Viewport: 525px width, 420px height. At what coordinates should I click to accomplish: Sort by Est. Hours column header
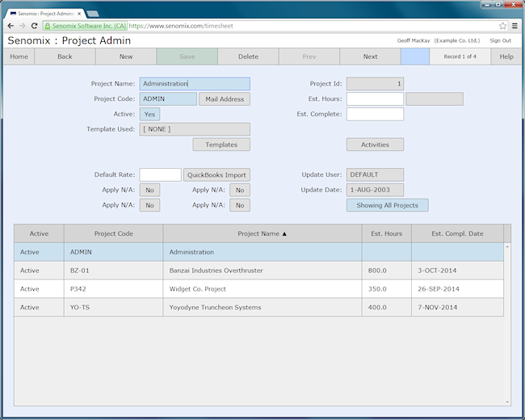(386, 233)
